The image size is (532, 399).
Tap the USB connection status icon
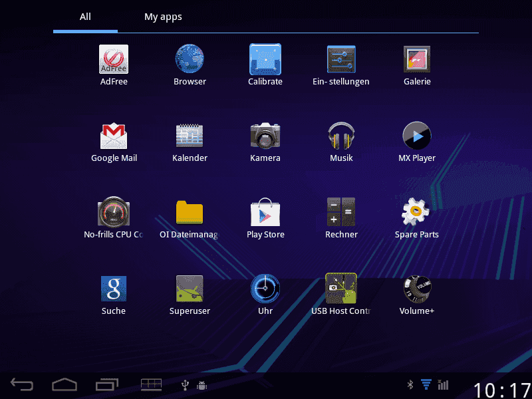(x=185, y=385)
